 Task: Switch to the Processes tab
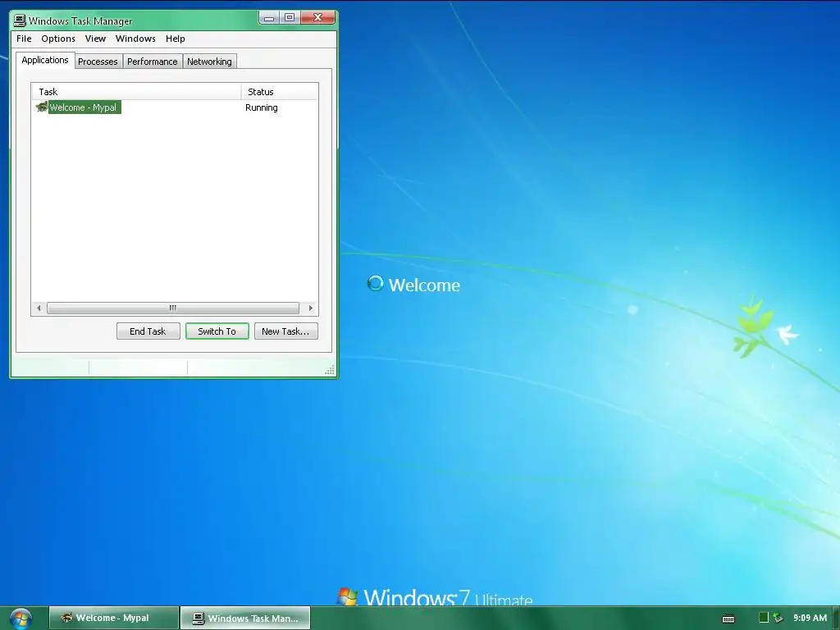coord(98,62)
